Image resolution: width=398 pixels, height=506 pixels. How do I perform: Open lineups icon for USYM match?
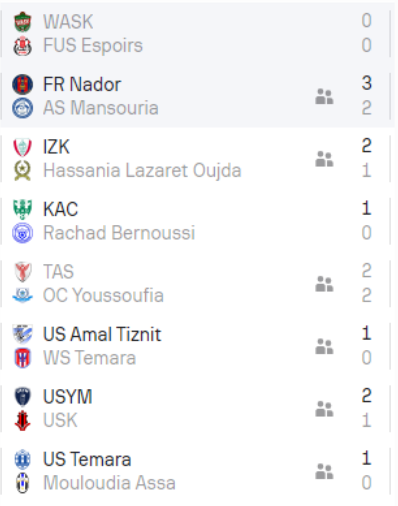click(x=324, y=409)
